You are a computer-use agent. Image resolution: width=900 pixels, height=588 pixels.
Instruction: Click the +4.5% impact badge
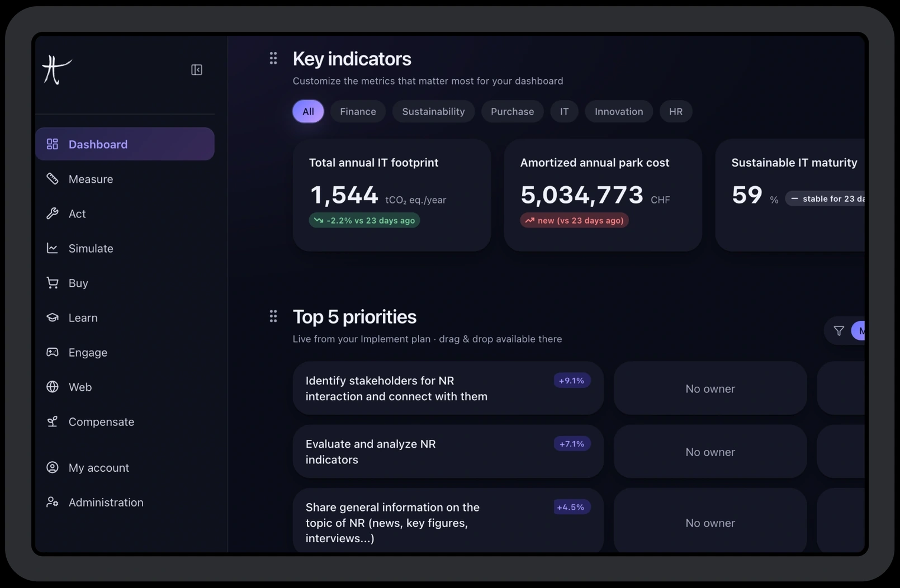point(572,507)
